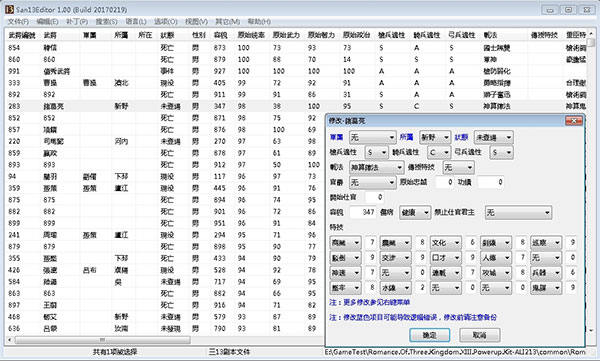Sort by the 原始统率 column header
600x361 pixels.
(251, 35)
